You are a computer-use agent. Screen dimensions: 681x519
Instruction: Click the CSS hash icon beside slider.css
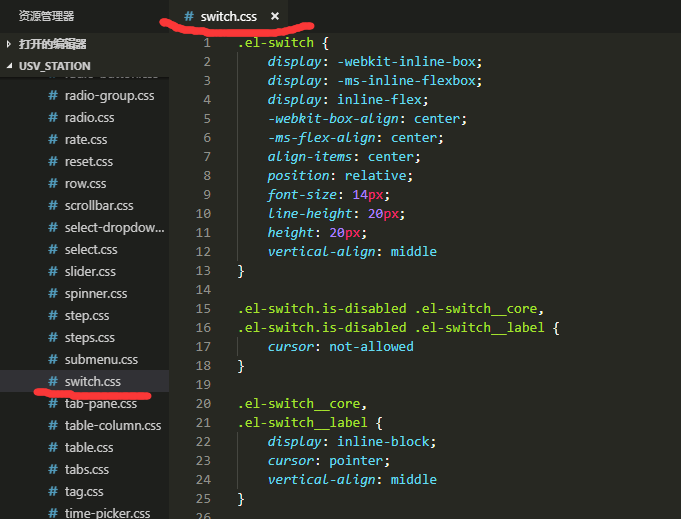coord(53,271)
